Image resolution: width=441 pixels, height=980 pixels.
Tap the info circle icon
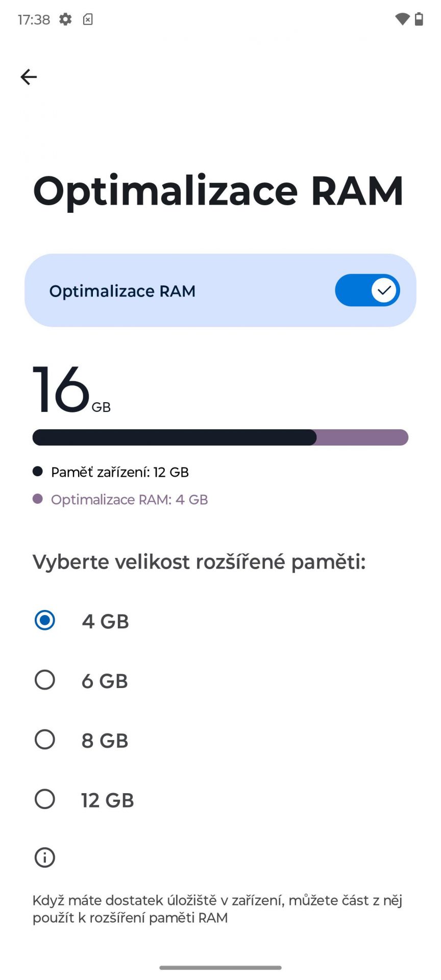[x=44, y=857]
